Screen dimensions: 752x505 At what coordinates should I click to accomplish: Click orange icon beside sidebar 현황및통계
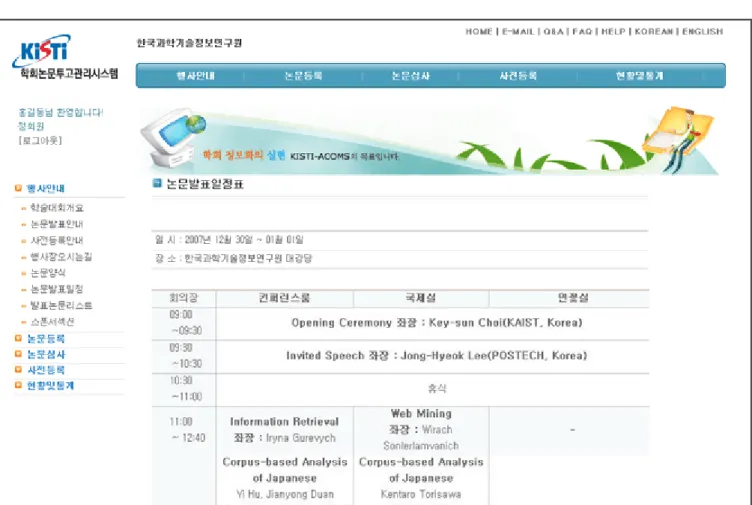18,385
